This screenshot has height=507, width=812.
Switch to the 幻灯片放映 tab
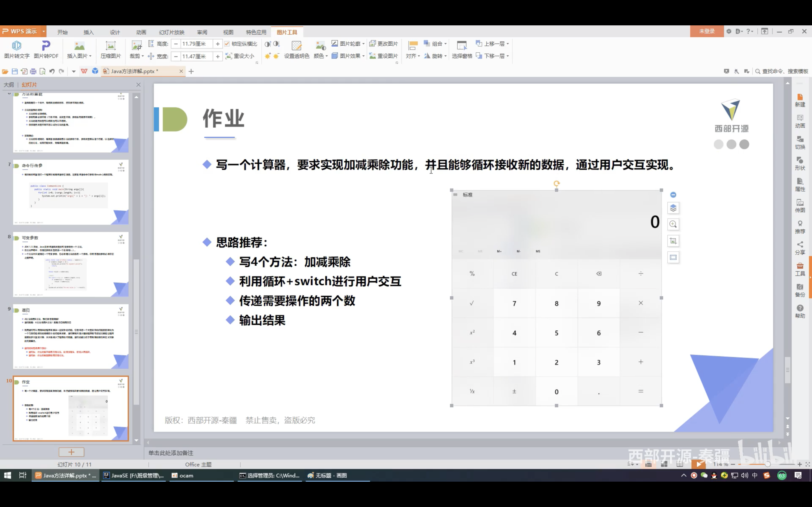[x=171, y=32]
